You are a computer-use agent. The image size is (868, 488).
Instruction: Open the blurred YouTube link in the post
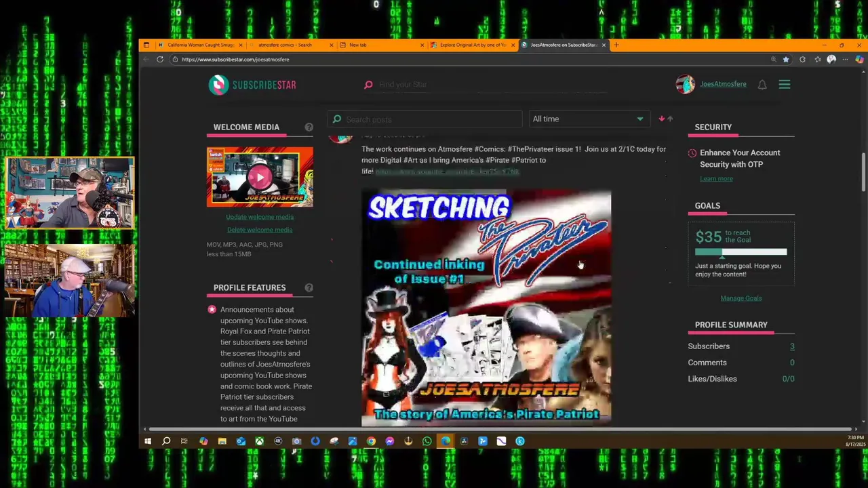tap(447, 171)
